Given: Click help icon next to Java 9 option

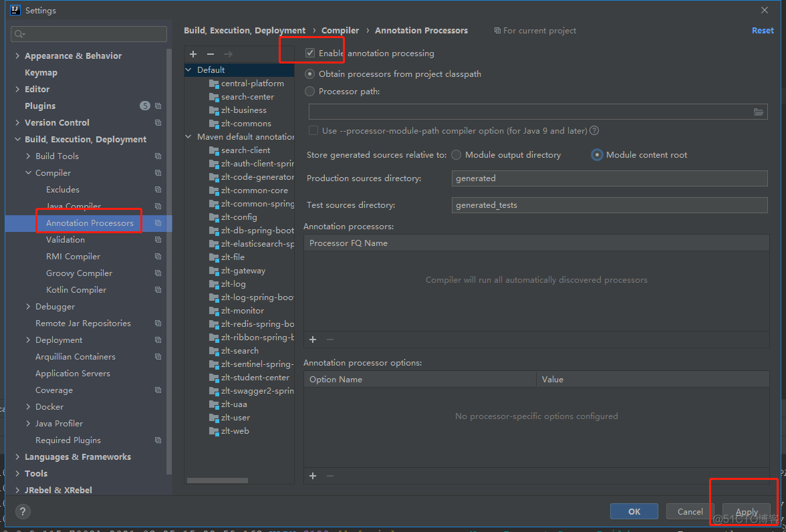Looking at the screenshot, I should click(x=594, y=130).
